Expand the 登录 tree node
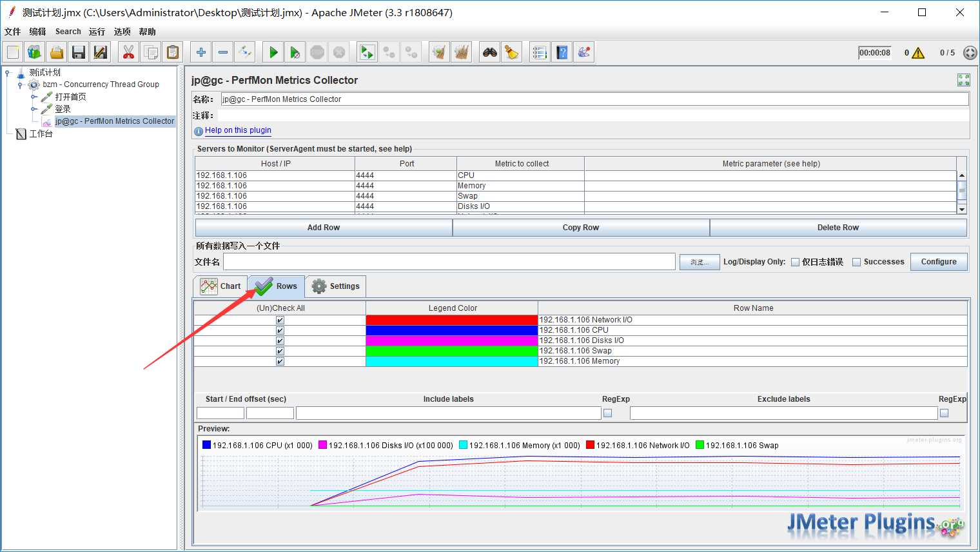980x552 pixels. [34, 109]
